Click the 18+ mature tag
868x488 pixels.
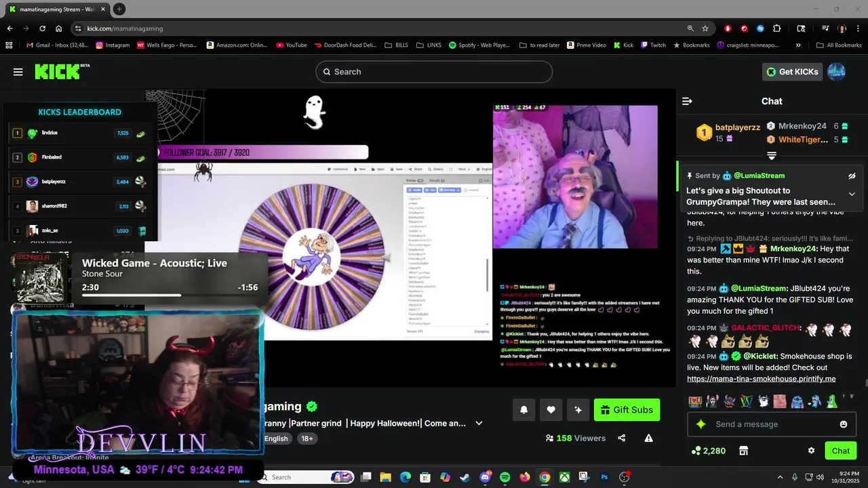307,439
